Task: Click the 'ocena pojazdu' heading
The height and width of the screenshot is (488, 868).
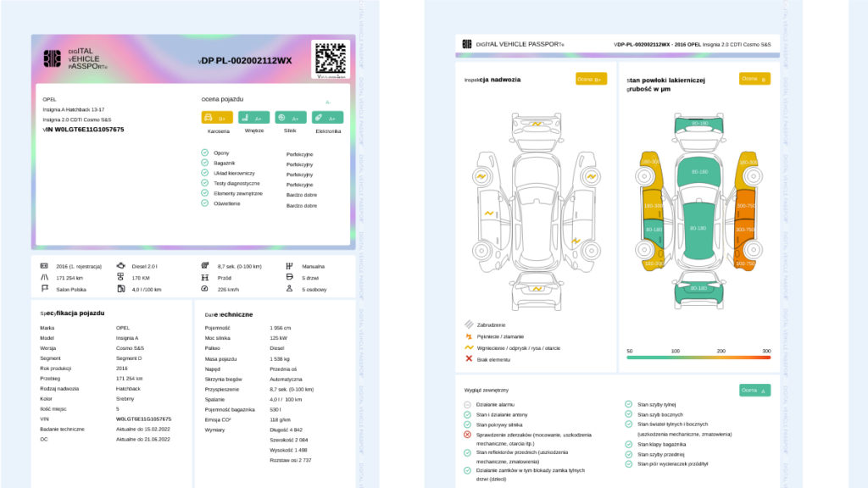Action: click(223, 99)
